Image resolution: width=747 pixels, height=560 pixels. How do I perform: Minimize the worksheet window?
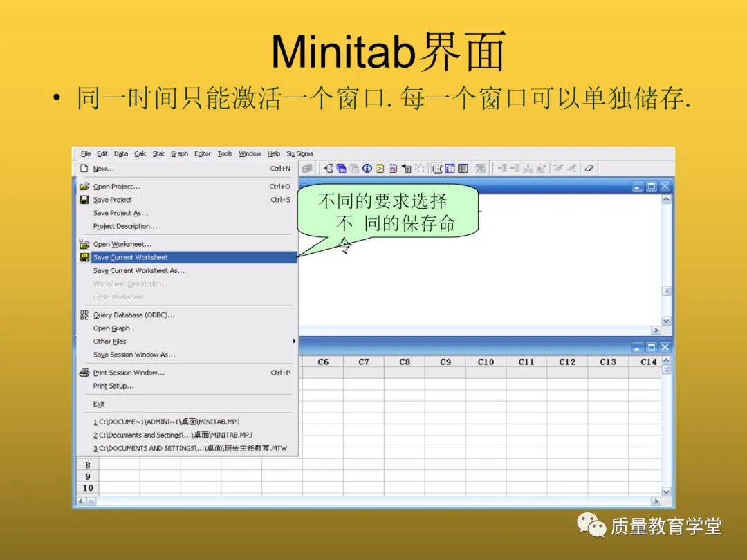[638, 347]
